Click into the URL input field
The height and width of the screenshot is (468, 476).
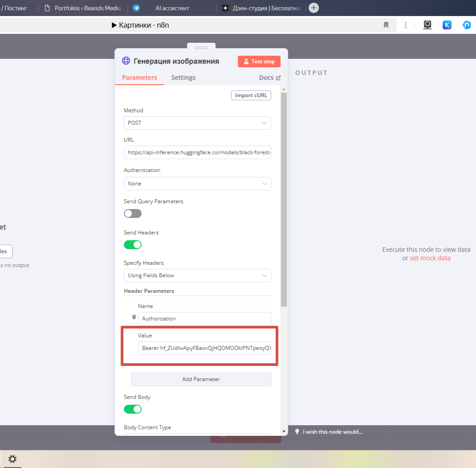coord(197,152)
